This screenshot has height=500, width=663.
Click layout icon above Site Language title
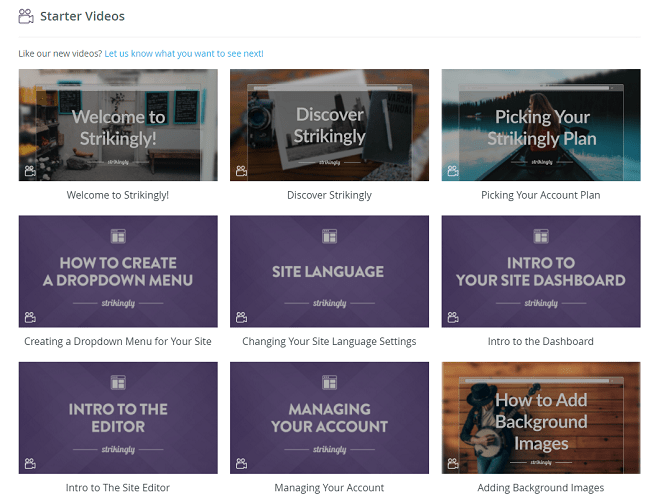coord(329,236)
